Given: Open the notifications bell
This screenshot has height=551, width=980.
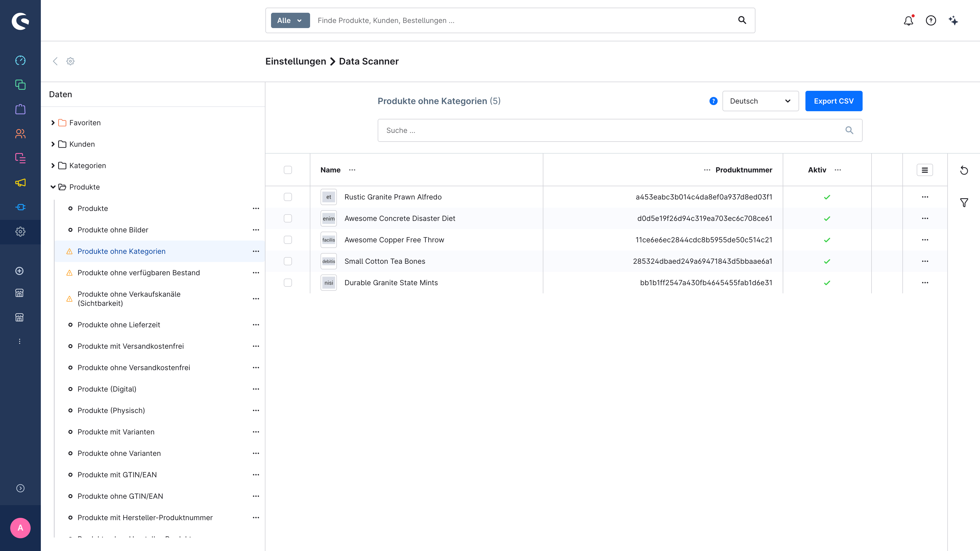Looking at the screenshot, I should point(909,20).
